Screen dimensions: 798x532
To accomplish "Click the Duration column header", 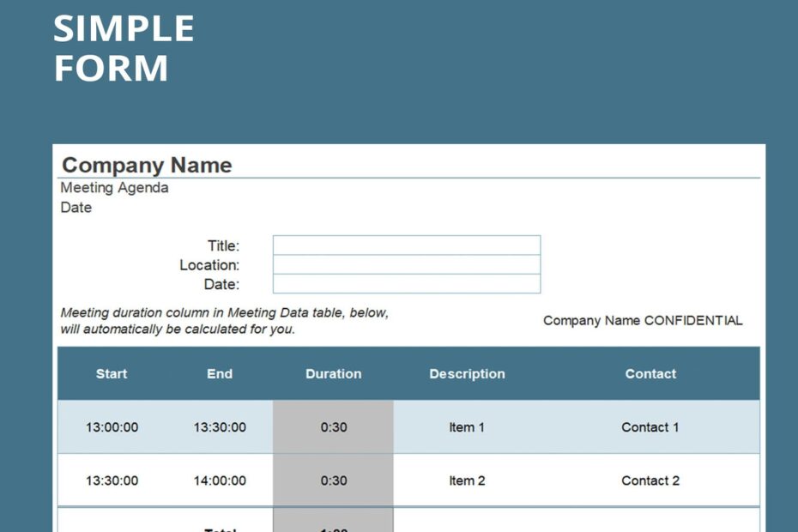I will click(333, 374).
